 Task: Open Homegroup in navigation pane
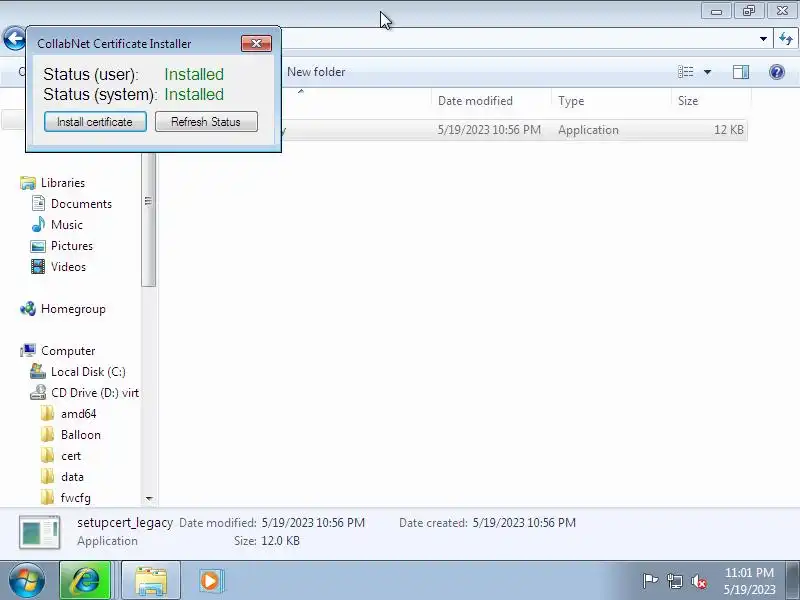pyautogui.click(x=73, y=309)
